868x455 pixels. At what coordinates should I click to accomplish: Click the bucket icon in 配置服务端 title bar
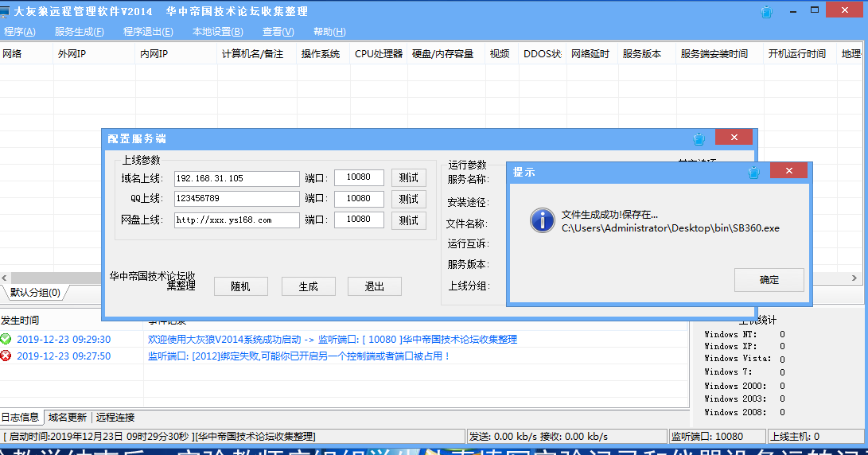(x=699, y=139)
